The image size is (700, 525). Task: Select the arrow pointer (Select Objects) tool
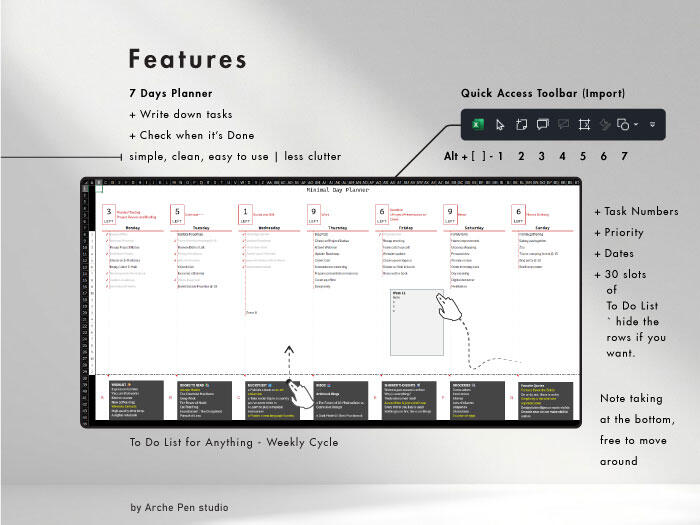501,125
